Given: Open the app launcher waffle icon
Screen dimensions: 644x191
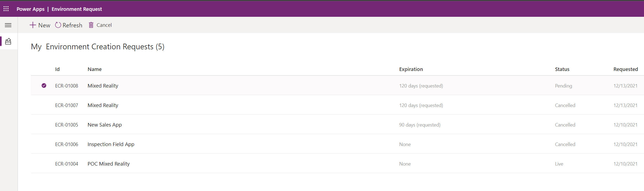Looking at the screenshot, I should pos(6,9).
